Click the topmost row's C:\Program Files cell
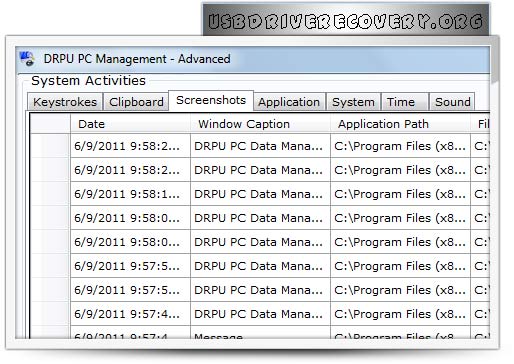Image resolution: width=514 pixels, height=364 pixels. pyautogui.click(x=400, y=146)
